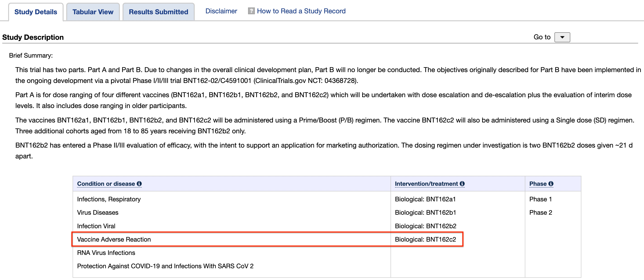Open How to Read a Study Record
This screenshot has height=280, width=644.
click(x=301, y=11)
